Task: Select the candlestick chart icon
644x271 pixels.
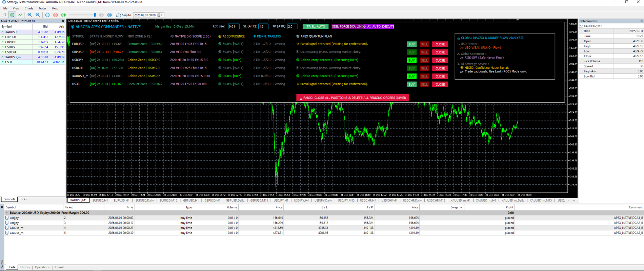Action: [x=12, y=15]
